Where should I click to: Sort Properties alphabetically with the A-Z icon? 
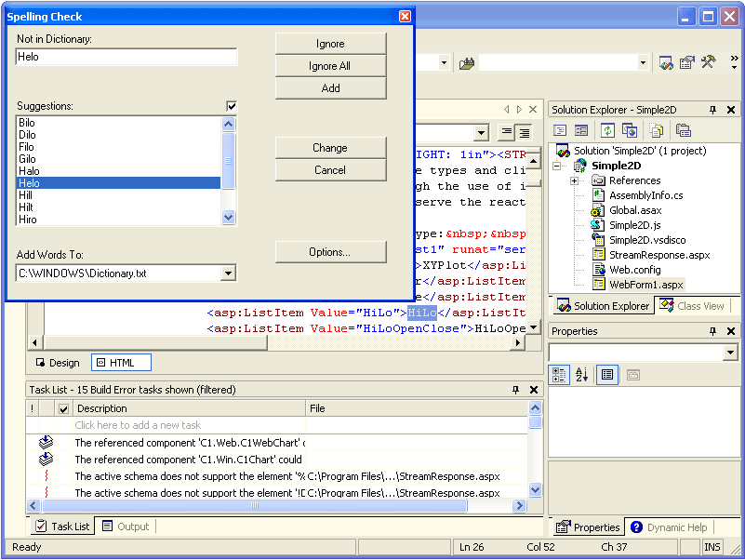(x=579, y=374)
